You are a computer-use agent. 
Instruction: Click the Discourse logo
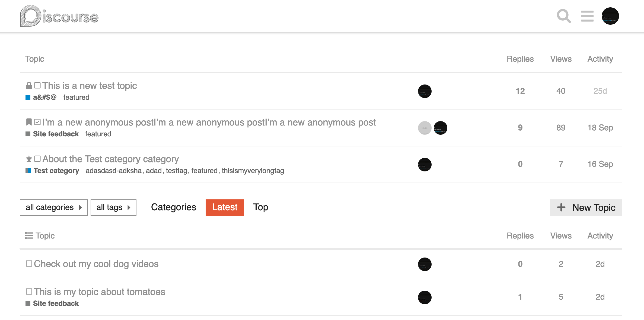coord(59,16)
